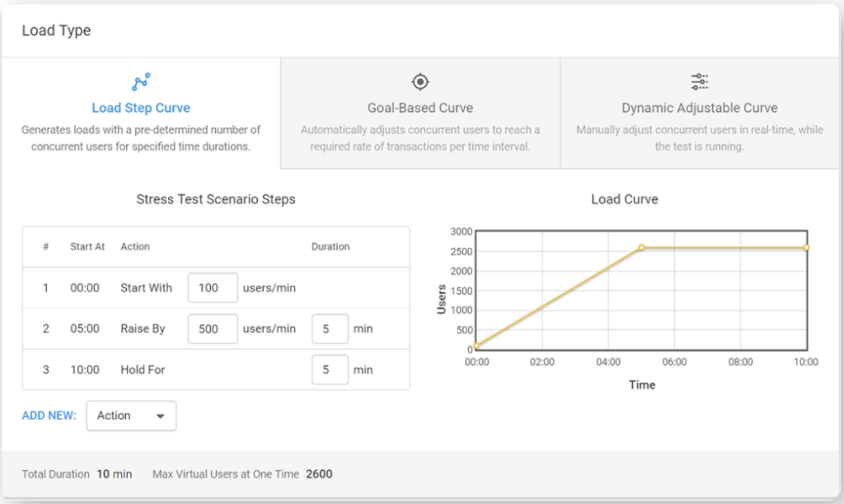
Task: Click the yellow load curve line
Action: (x=560, y=296)
